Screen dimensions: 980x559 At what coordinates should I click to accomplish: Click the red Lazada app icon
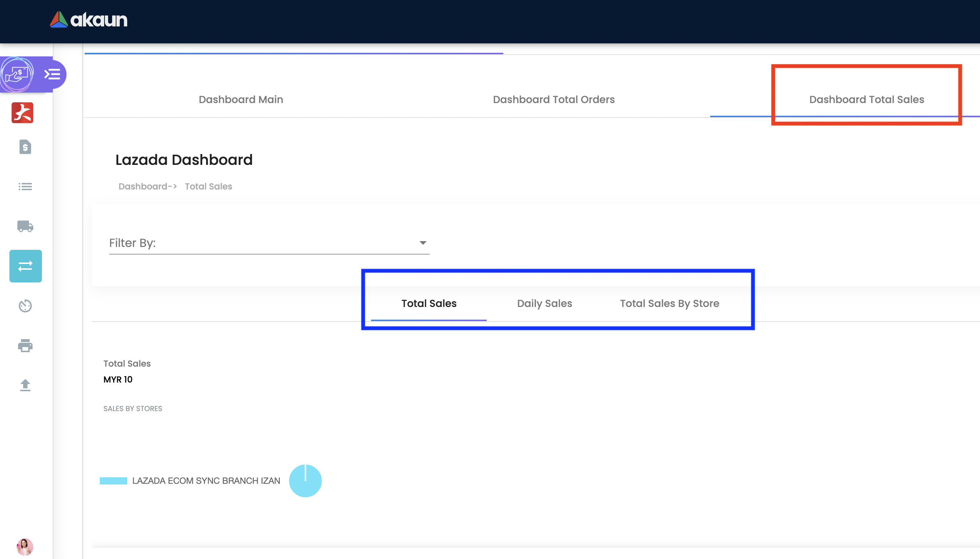click(x=22, y=113)
